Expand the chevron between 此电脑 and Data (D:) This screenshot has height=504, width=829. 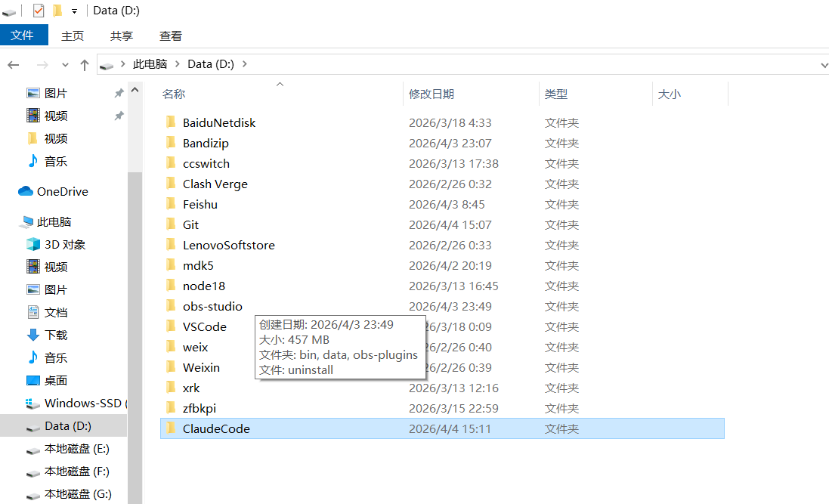point(177,64)
